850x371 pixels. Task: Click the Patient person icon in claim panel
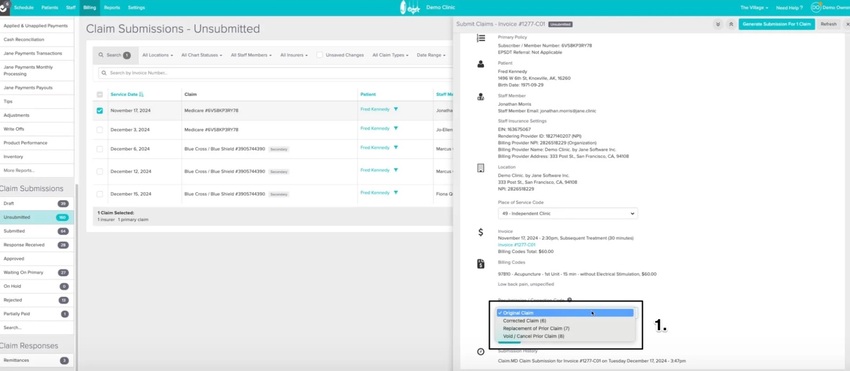pos(480,64)
